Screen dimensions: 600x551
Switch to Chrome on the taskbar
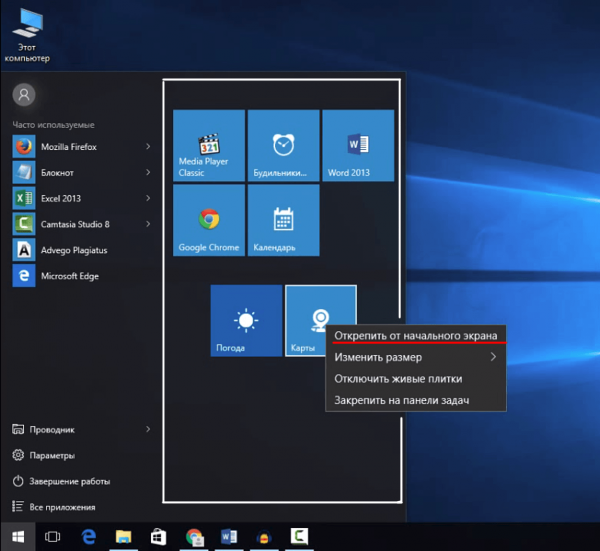tap(194, 536)
